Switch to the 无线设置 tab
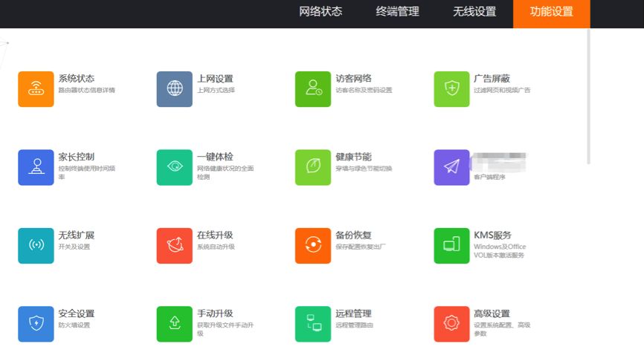The image size is (644, 361). (474, 11)
